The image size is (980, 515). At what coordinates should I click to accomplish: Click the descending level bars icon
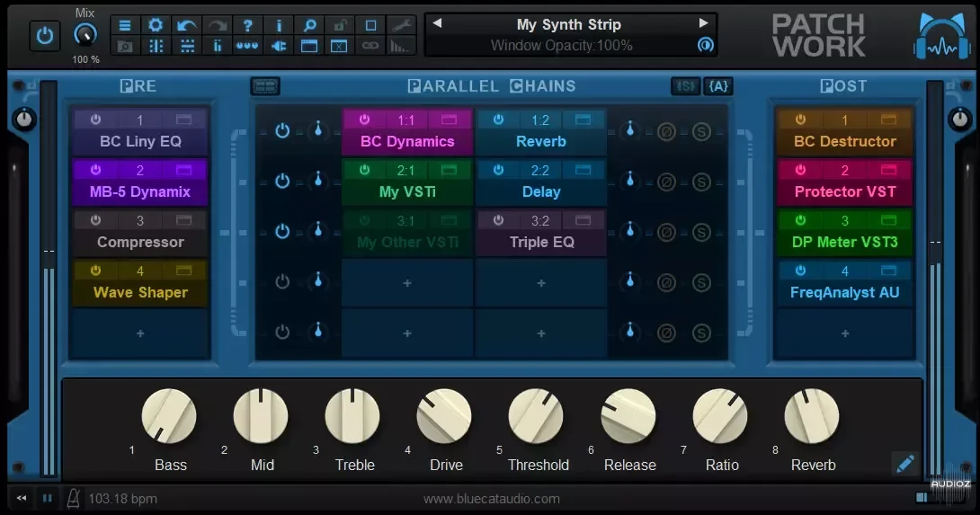pyautogui.click(x=399, y=46)
